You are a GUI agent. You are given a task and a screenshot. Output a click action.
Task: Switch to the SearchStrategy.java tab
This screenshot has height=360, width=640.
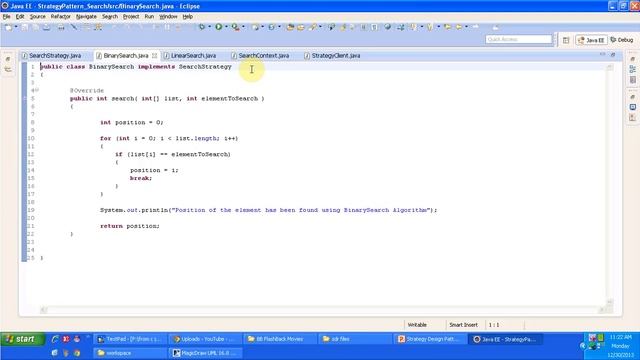tap(51, 56)
